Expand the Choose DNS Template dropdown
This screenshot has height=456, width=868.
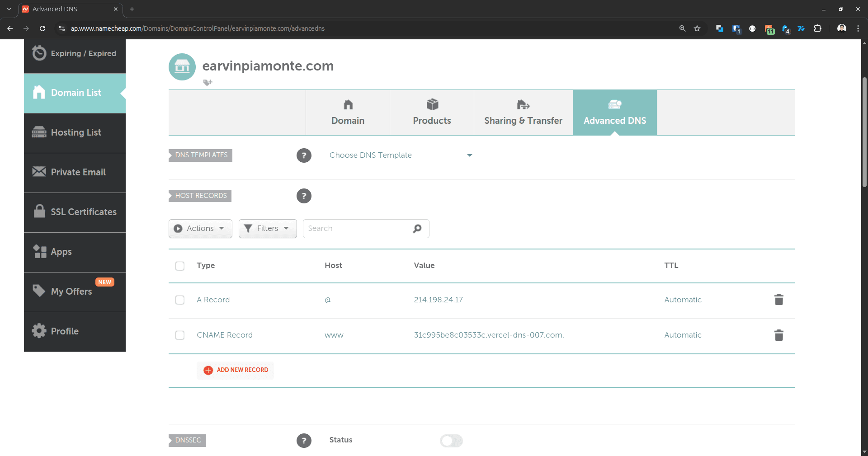point(401,155)
